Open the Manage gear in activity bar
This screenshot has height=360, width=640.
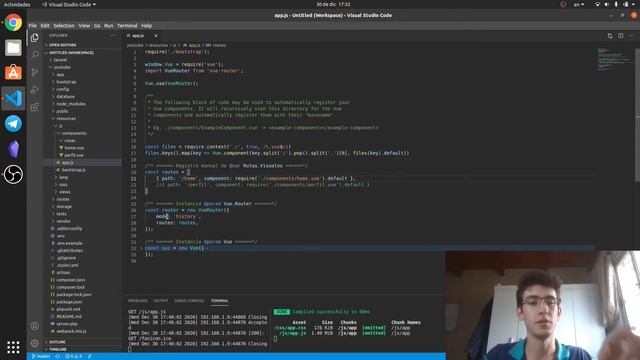click(x=35, y=343)
